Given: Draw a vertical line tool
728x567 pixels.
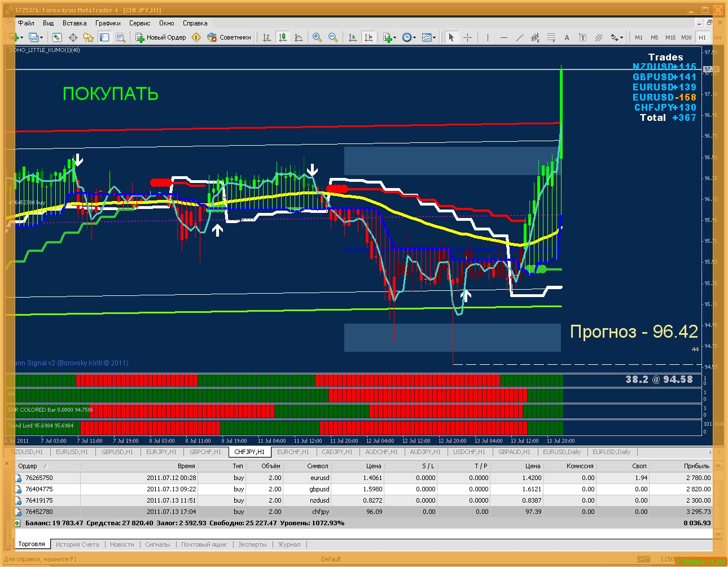Looking at the screenshot, I should 487,37.
